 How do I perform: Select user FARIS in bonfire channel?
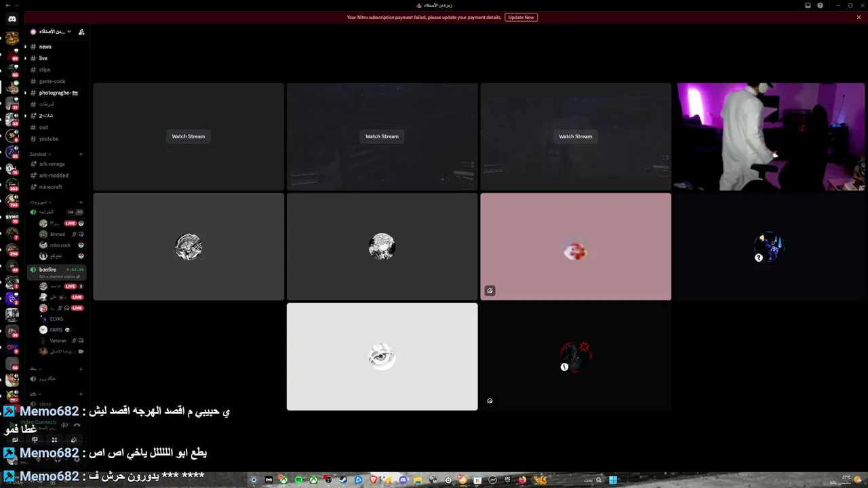[x=61, y=330]
